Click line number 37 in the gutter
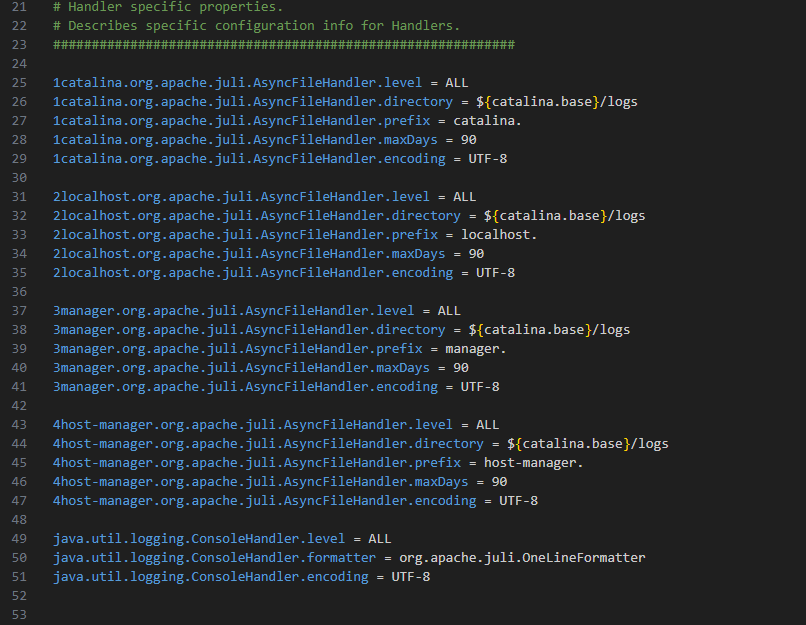The width and height of the screenshot is (806, 625). (19, 311)
